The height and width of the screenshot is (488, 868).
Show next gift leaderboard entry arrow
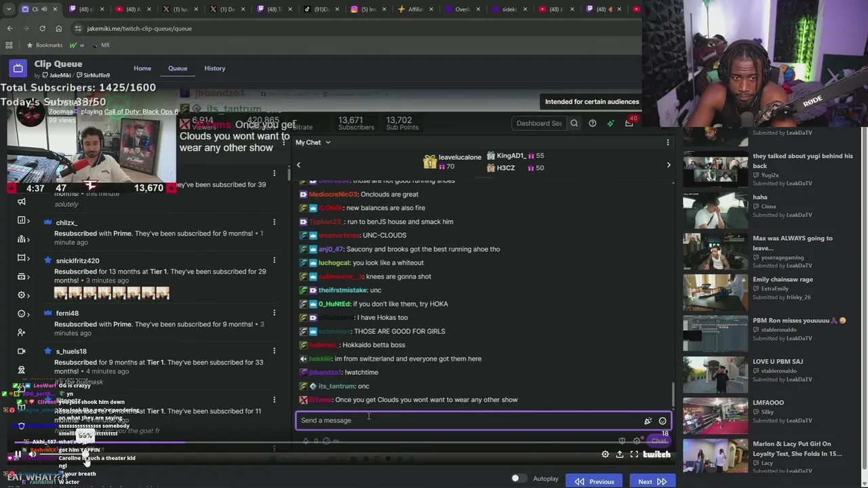[x=669, y=165]
